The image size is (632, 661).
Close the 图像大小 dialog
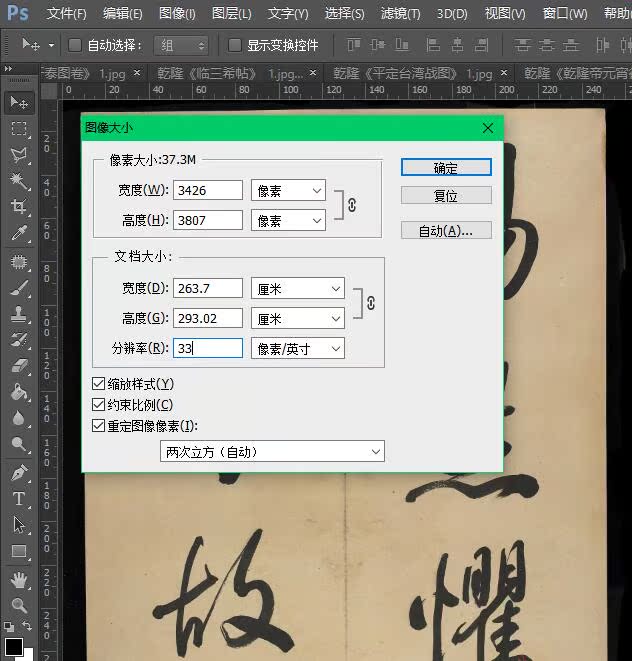[488, 128]
